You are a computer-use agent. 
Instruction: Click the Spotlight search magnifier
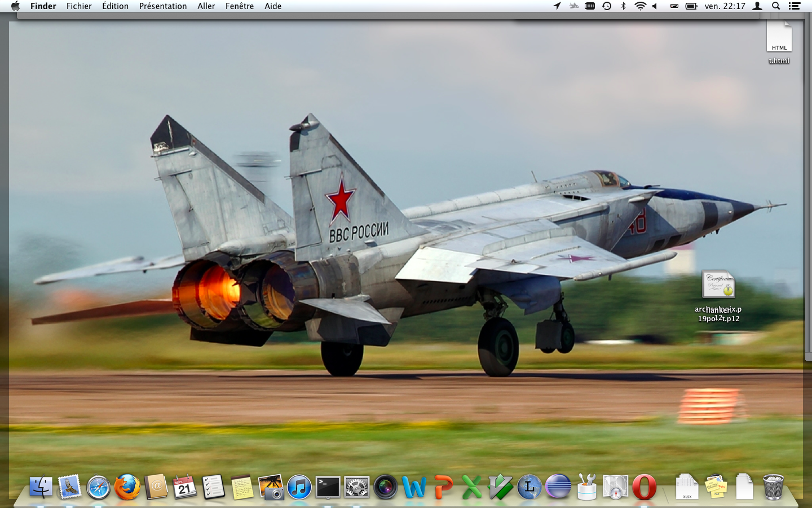point(776,6)
